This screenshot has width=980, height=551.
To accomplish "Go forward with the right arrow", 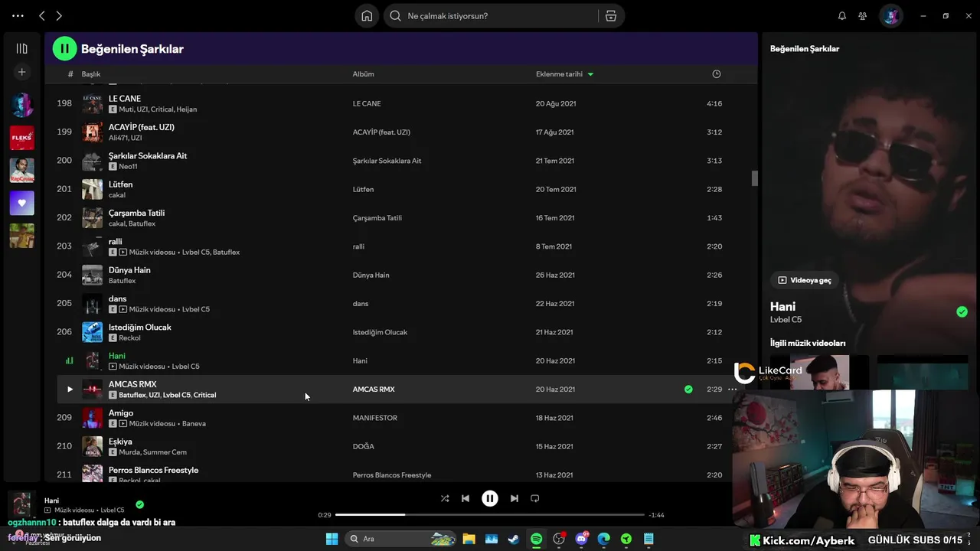I will click(x=59, y=15).
